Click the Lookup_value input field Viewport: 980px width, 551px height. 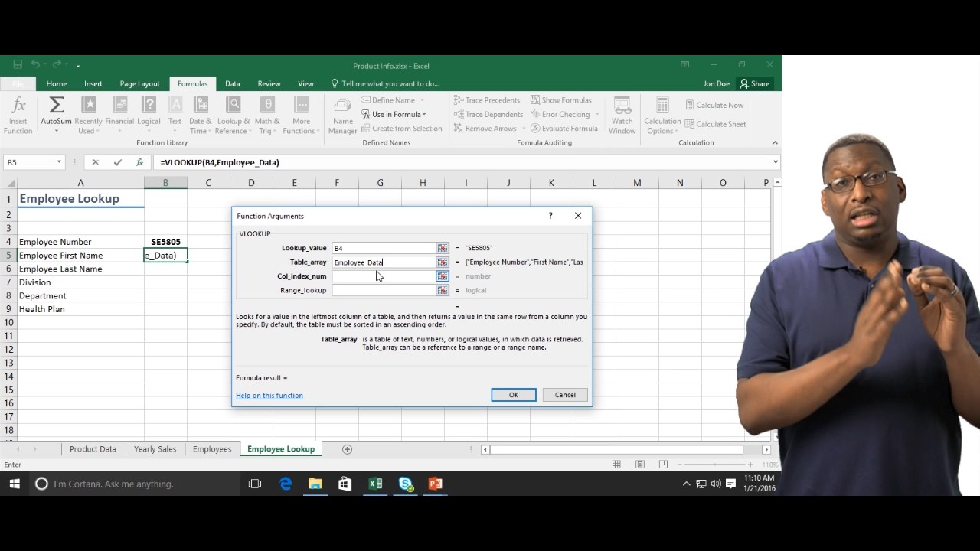(x=384, y=248)
